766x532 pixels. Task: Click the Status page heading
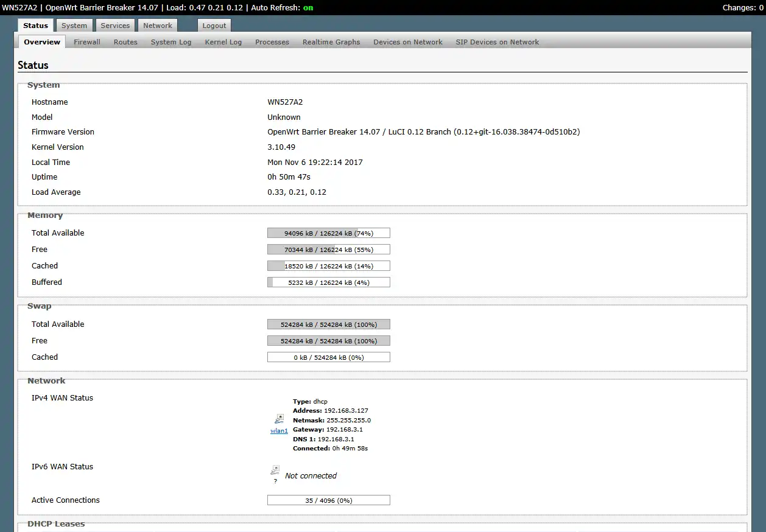33,65
